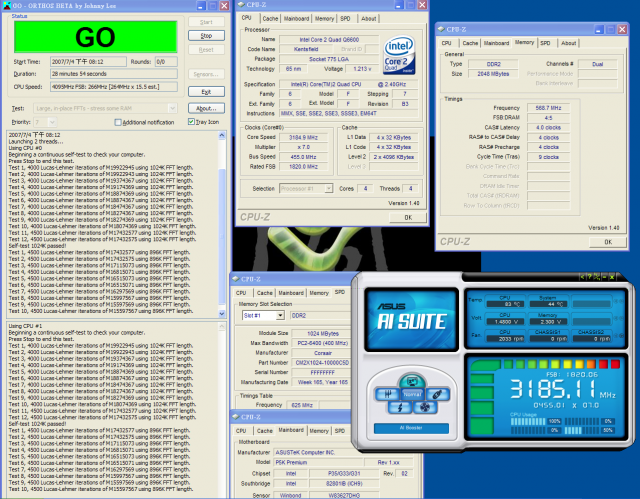Click the AI Gear tuning icon in AI Suite
This screenshot has height=499, width=640.
(387, 394)
